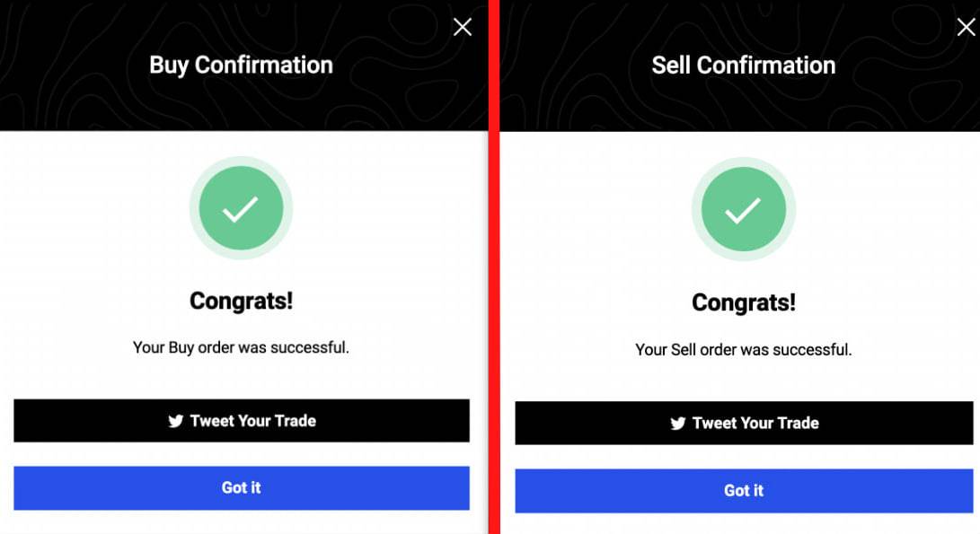Click 'Your Buy order was successful' text
Screen dimensions: 980x534
(x=242, y=347)
